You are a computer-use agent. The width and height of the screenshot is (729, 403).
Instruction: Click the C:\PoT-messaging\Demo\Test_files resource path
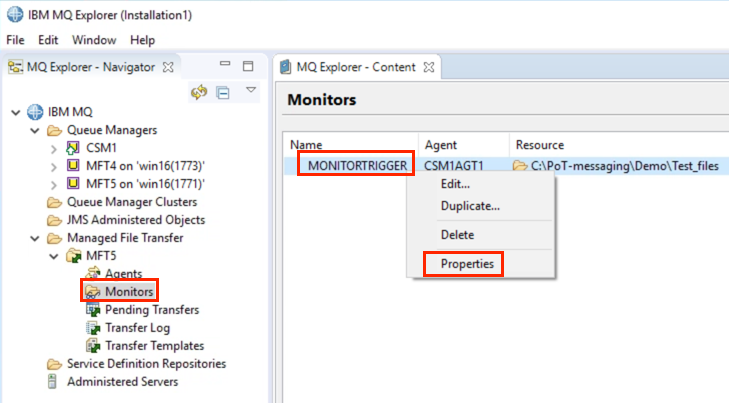tap(625, 166)
